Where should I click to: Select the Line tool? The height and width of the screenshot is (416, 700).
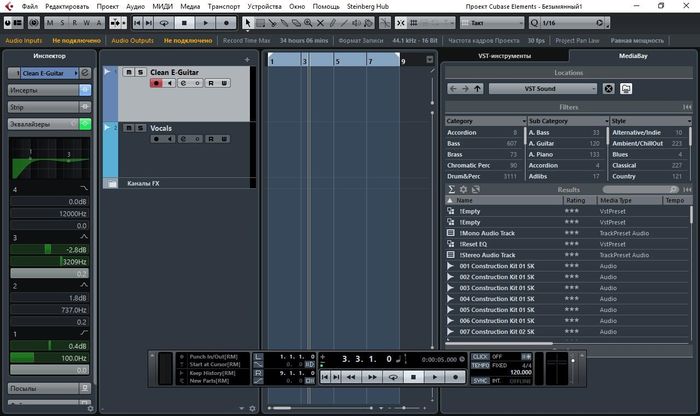(344, 23)
